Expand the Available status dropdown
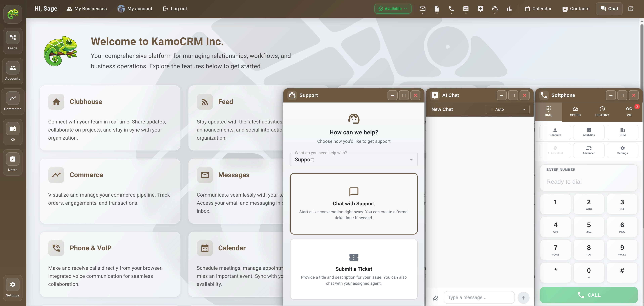This screenshot has width=644, height=306. (x=393, y=9)
